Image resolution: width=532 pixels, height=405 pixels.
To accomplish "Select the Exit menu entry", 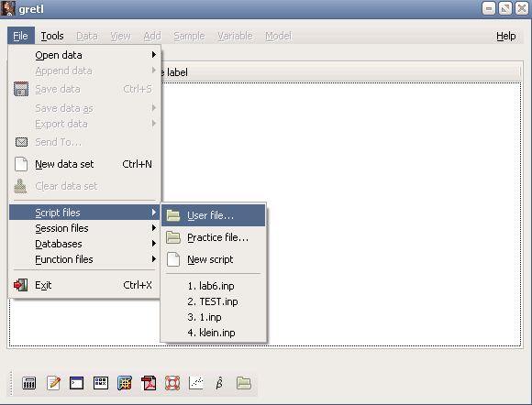I will (x=84, y=285).
